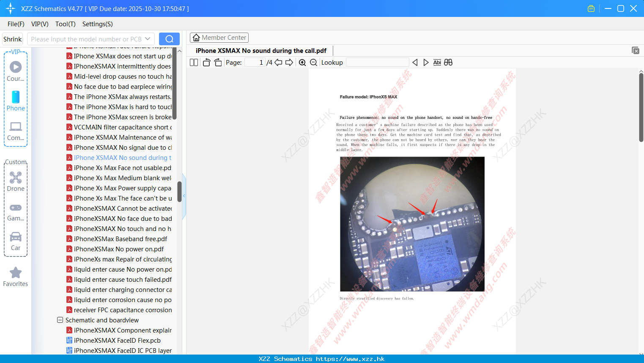Screen dimensions: 644x363
Task: Open the Drone category
Action: click(x=16, y=181)
